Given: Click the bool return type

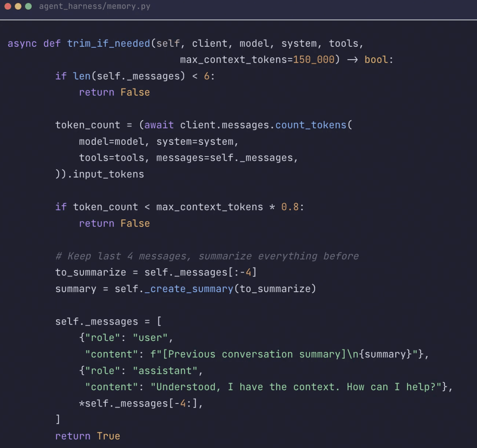Looking at the screenshot, I should (x=376, y=60).
